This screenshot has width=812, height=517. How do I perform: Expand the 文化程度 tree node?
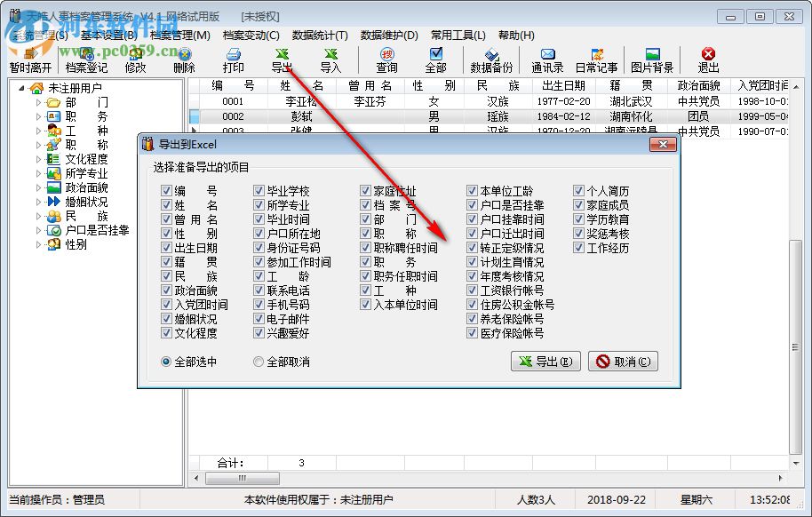[x=37, y=159]
